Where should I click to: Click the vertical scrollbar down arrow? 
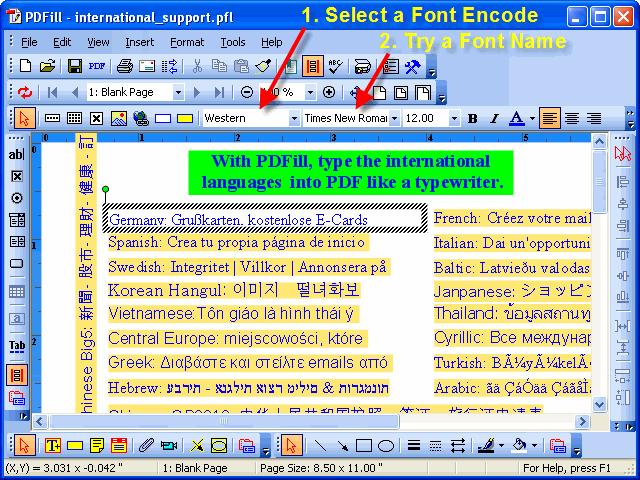pyautogui.click(x=599, y=404)
